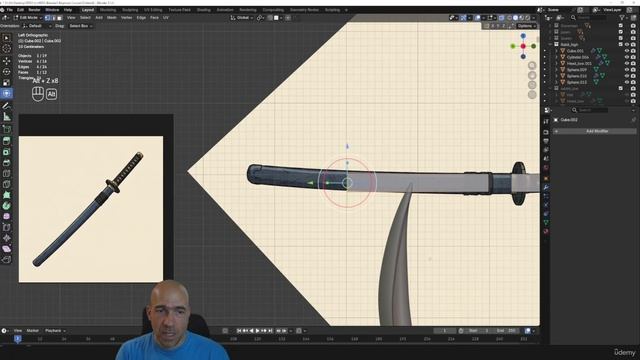Open the outliner filter dropdown
640x360 pixels.
point(624,18)
